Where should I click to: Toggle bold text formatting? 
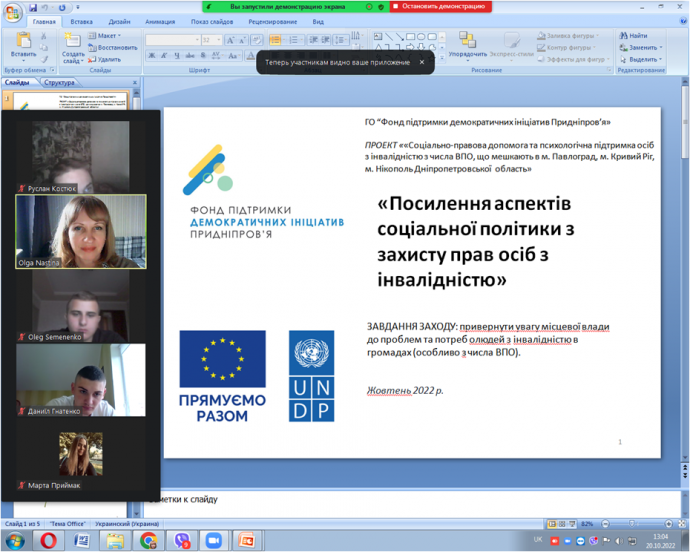click(x=150, y=56)
